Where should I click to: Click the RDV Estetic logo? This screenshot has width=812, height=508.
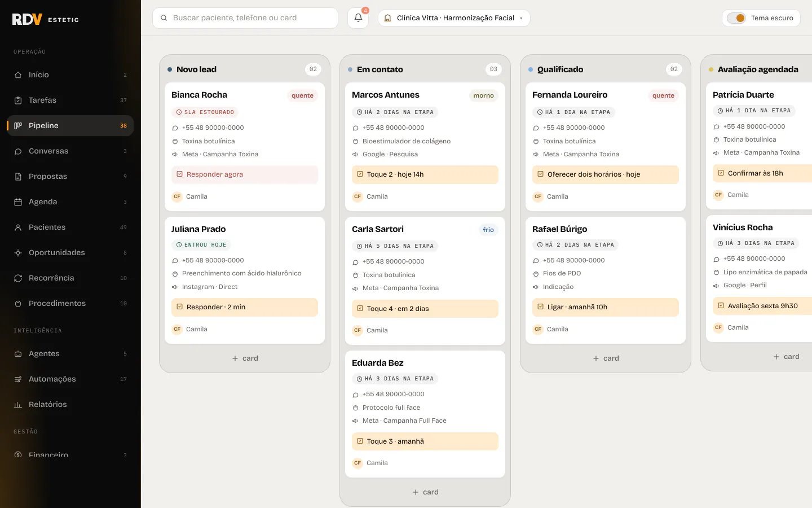pyautogui.click(x=46, y=19)
